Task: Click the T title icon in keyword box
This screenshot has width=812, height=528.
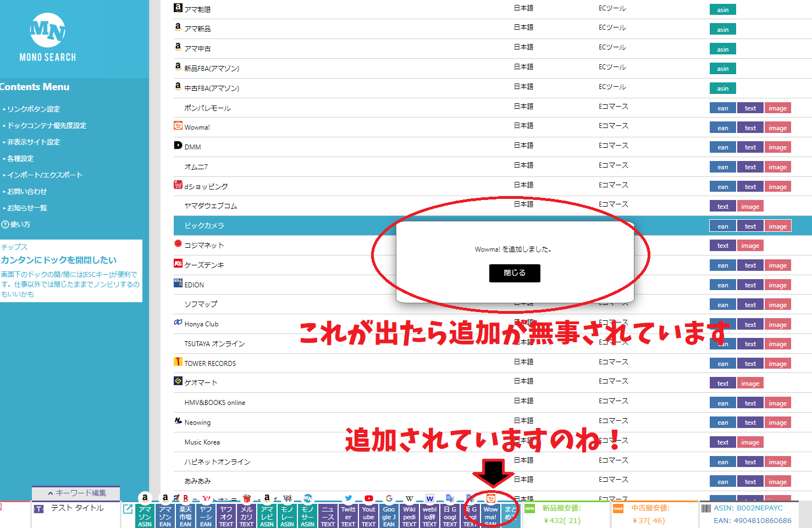Action: pyautogui.click(x=38, y=509)
